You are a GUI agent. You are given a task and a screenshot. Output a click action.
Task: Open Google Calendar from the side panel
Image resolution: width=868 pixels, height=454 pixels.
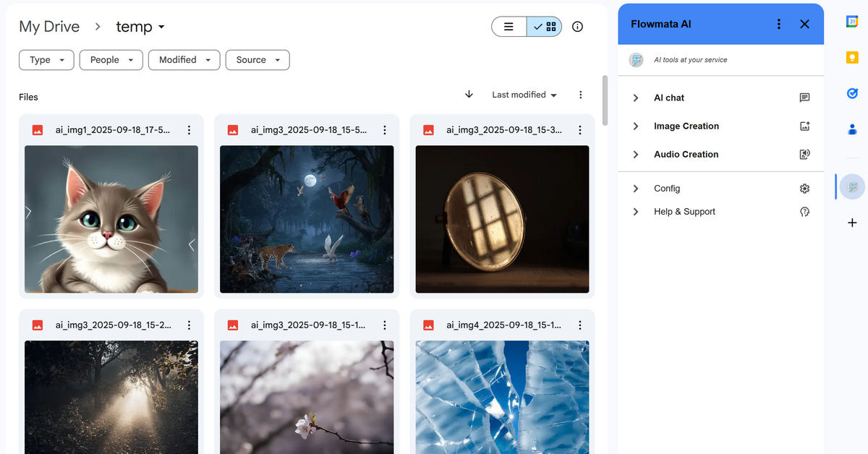[852, 22]
